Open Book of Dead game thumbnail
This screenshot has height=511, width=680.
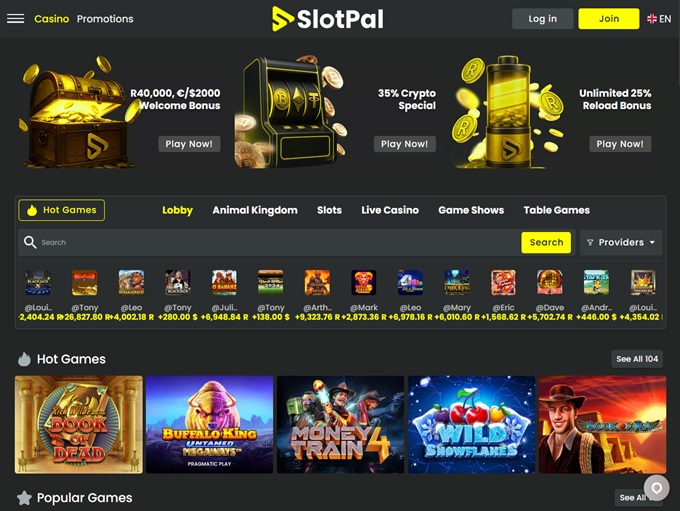[x=79, y=424]
